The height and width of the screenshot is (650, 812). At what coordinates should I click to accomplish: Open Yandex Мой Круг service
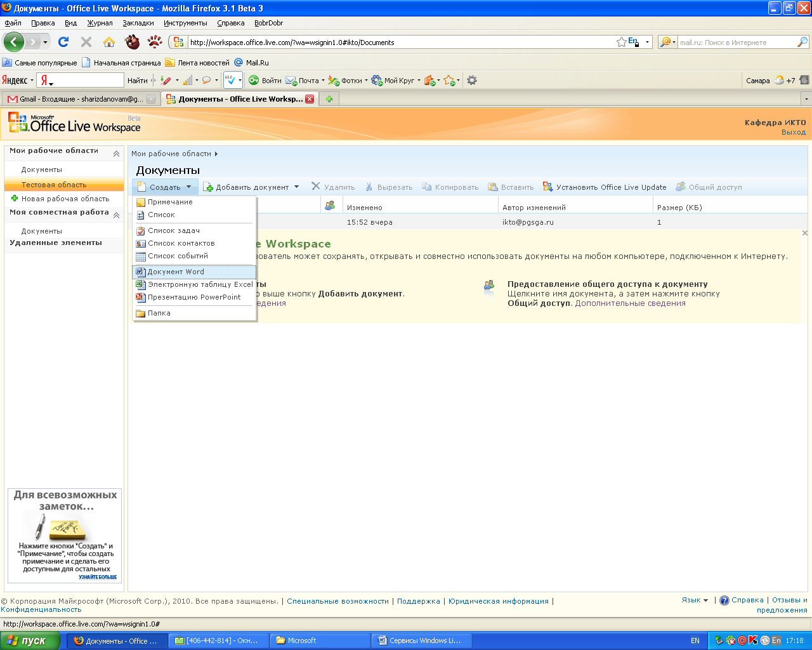click(x=395, y=81)
